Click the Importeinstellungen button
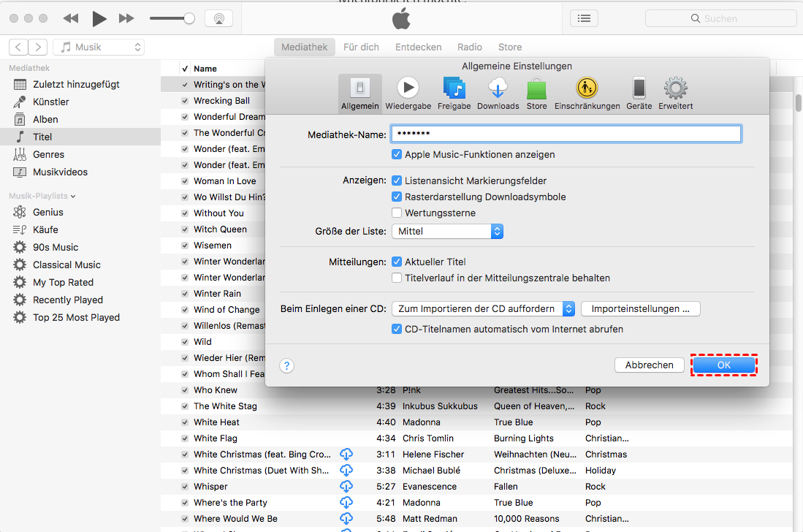The image size is (803, 532). pos(640,309)
